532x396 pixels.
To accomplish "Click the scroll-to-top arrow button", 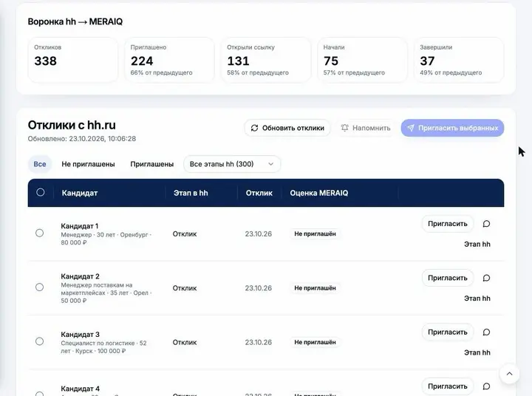I will [509, 374].
